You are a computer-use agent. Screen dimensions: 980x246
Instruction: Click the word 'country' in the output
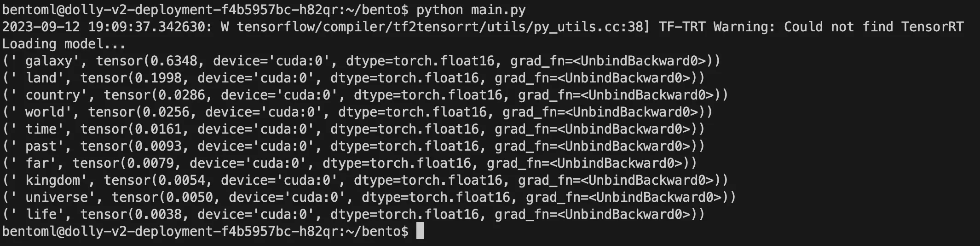pos(52,95)
